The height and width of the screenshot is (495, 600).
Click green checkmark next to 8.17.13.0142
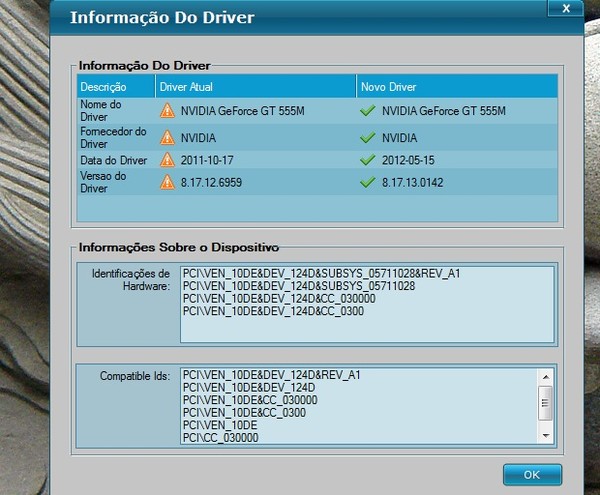367,182
